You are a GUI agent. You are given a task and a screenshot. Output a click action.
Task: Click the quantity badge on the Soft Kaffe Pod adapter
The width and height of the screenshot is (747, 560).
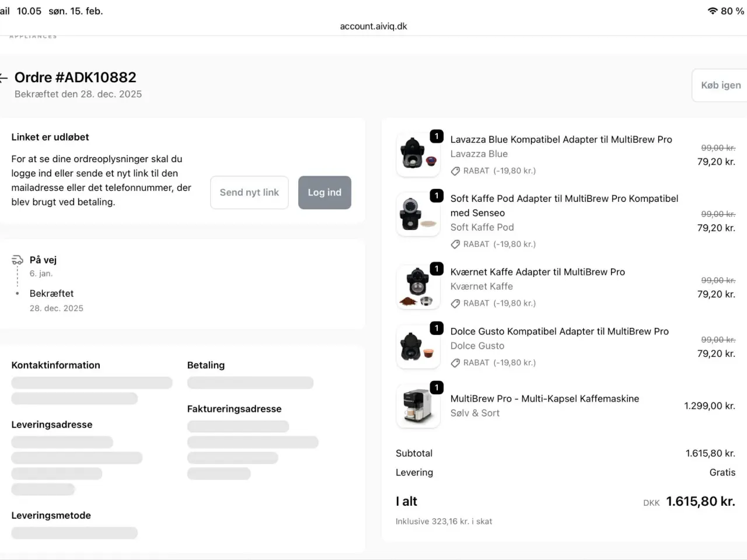pyautogui.click(x=437, y=195)
